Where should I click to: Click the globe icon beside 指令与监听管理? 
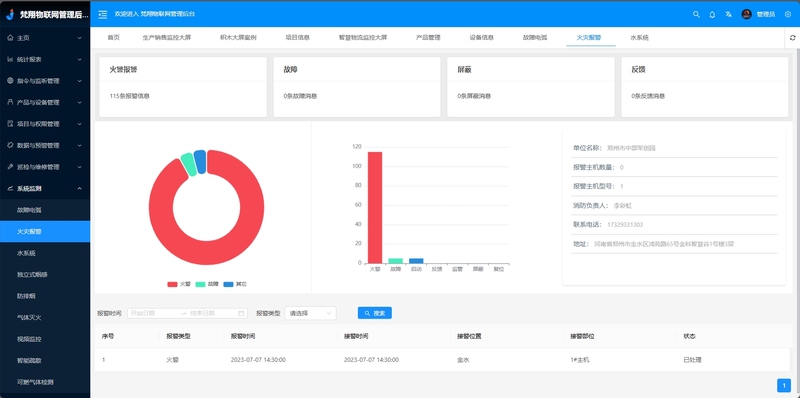point(10,81)
